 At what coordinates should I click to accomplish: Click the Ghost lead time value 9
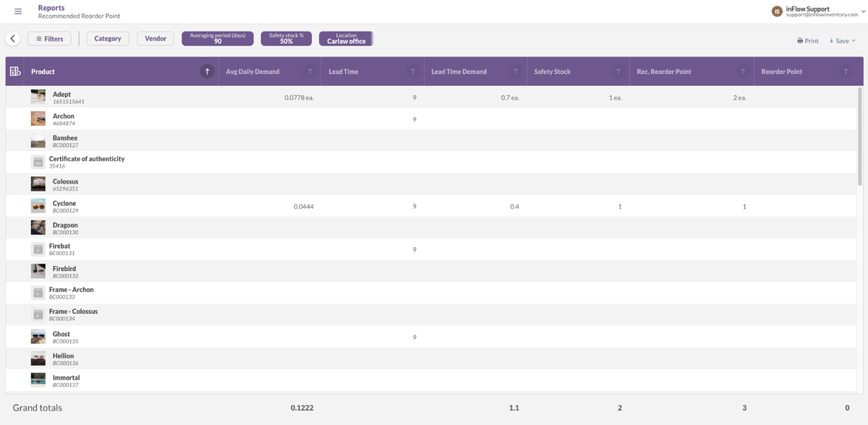click(414, 337)
